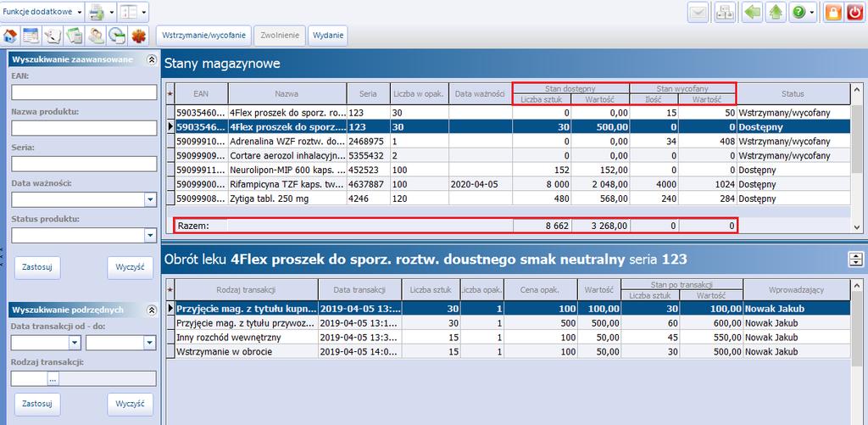Click the green up arrow icon
This screenshot has width=868, height=425.
[775, 13]
